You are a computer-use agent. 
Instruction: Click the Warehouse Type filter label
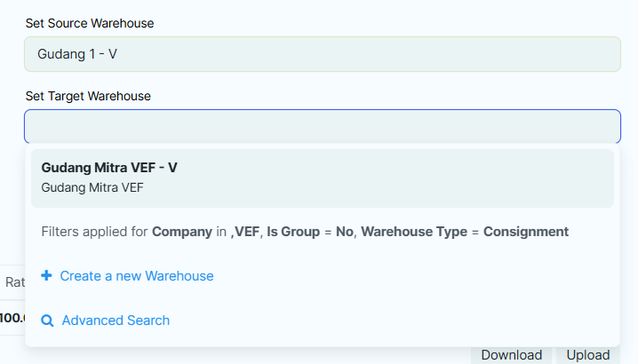[414, 232]
